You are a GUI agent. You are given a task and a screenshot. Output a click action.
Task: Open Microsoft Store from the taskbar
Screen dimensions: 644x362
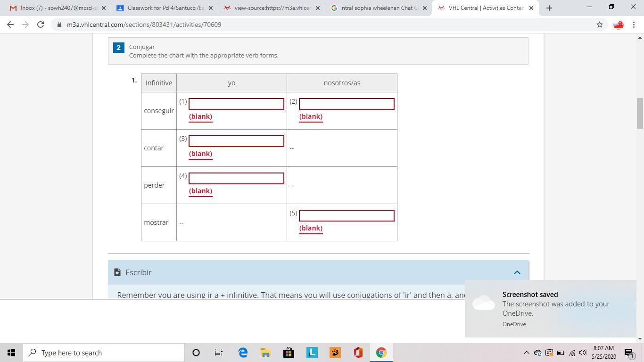[x=289, y=353]
